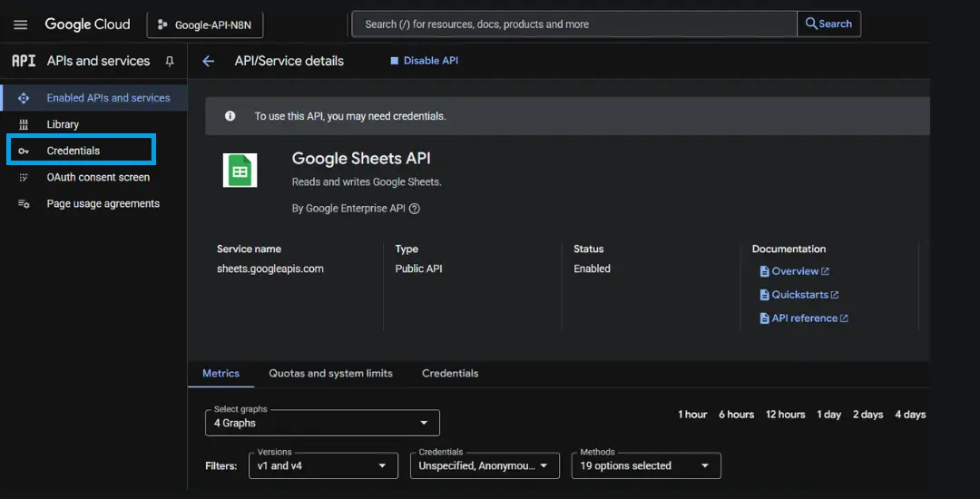Switch to Quotas and system limits tab
This screenshot has height=499, width=980.
coord(330,374)
